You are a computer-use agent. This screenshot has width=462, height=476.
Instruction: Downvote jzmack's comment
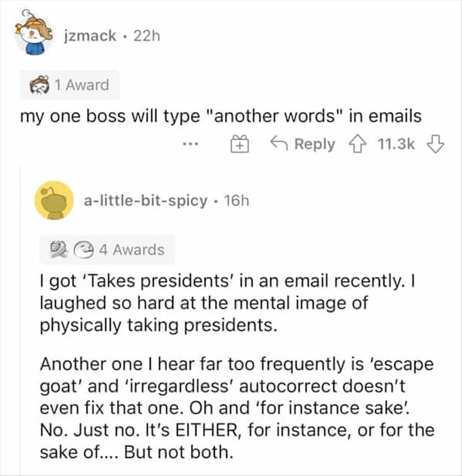click(x=435, y=144)
